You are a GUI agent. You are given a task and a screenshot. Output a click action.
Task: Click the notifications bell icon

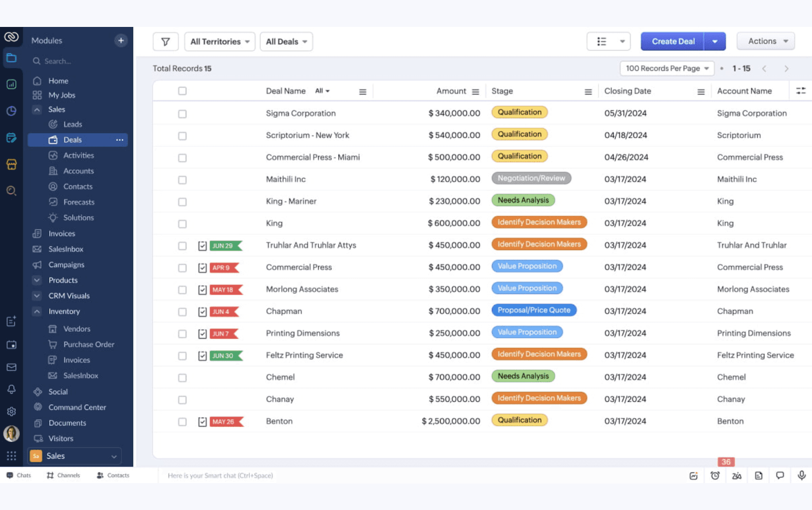click(x=11, y=389)
